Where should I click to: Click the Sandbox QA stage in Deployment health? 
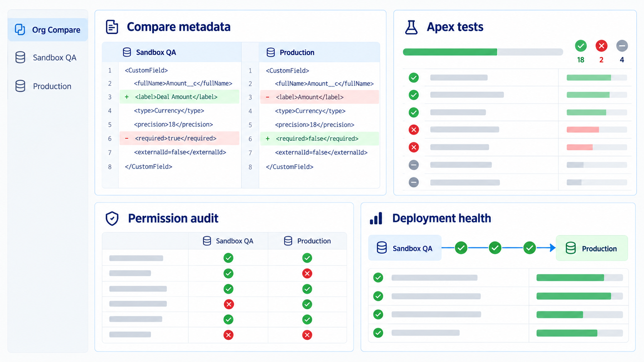tap(405, 248)
